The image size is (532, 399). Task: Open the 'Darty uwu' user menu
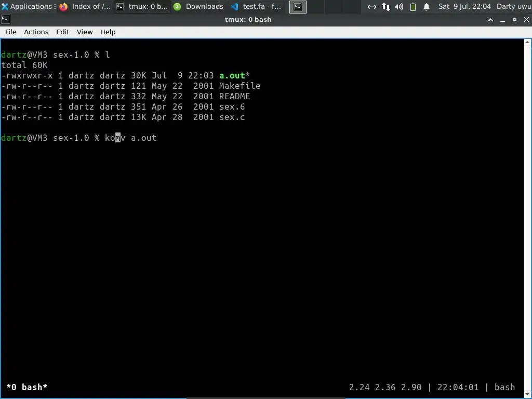[x=514, y=6]
